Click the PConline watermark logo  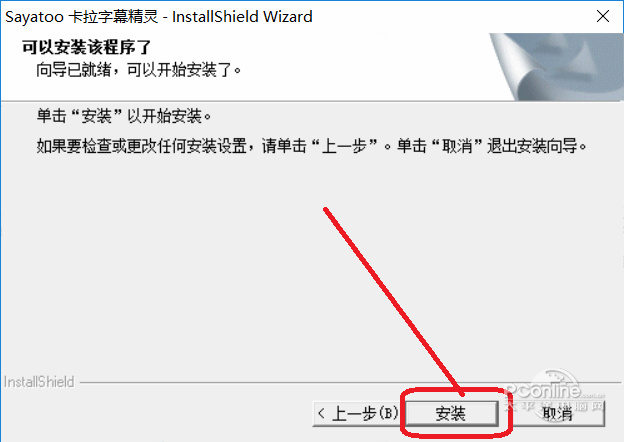[x=554, y=392]
